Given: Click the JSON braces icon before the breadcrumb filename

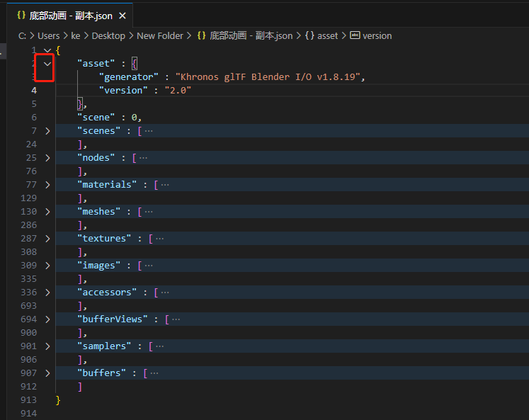Looking at the screenshot, I should [x=201, y=35].
